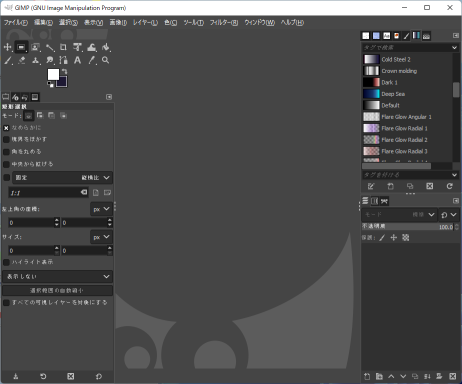Reset tool options to default values
The height and width of the screenshot is (384, 462).
pyautogui.click(x=98, y=376)
